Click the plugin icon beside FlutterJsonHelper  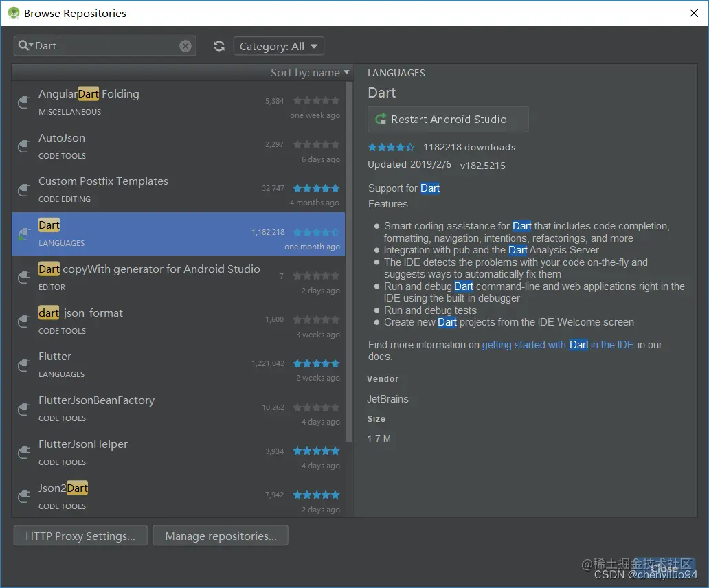[24, 453]
